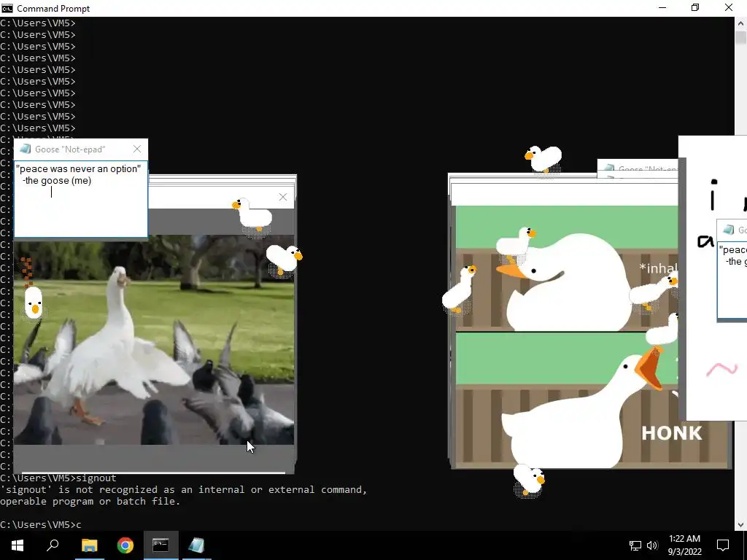This screenshot has width=747, height=560.
Task: Minimize the Command Prompt window
Action: (x=662, y=7)
